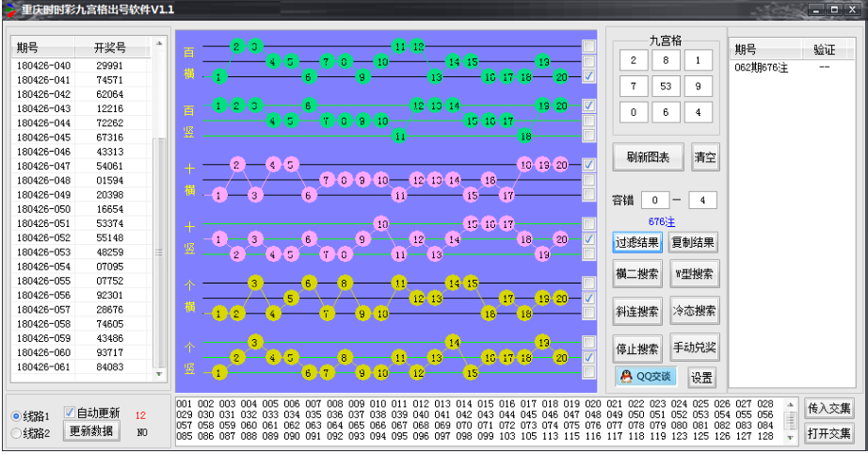Select row 180426-055 with 07752
868x454 pixels.
[x=81, y=282]
